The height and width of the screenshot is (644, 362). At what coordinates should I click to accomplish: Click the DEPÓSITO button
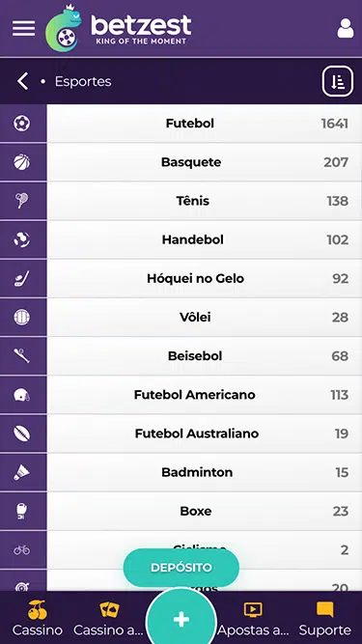click(181, 568)
